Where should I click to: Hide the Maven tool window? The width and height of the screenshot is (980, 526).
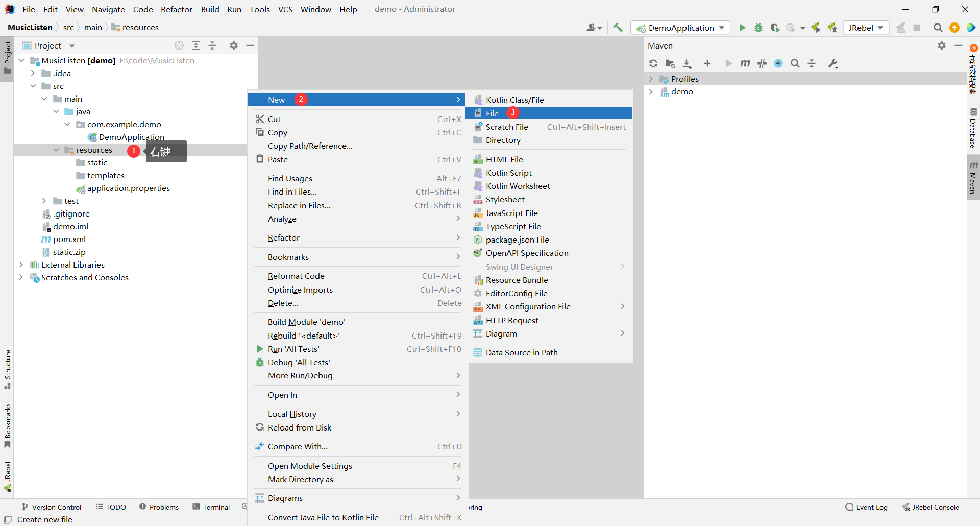click(x=959, y=45)
